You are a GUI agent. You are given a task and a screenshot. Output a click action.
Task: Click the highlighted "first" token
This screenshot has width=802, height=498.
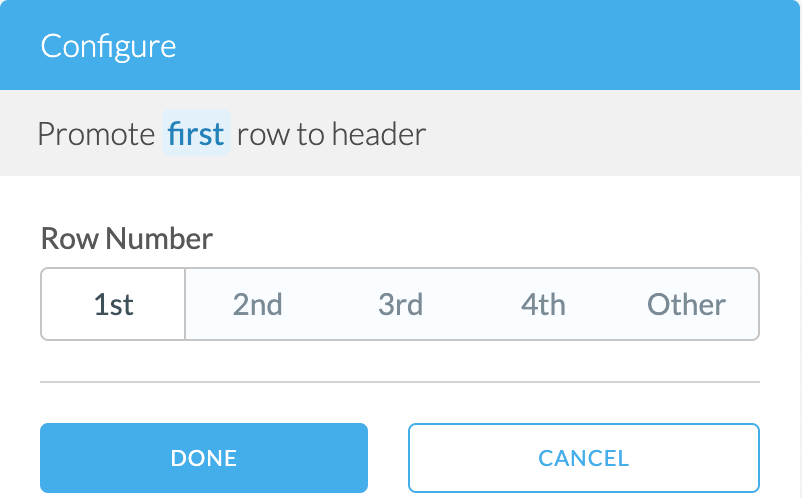tap(196, 134)
